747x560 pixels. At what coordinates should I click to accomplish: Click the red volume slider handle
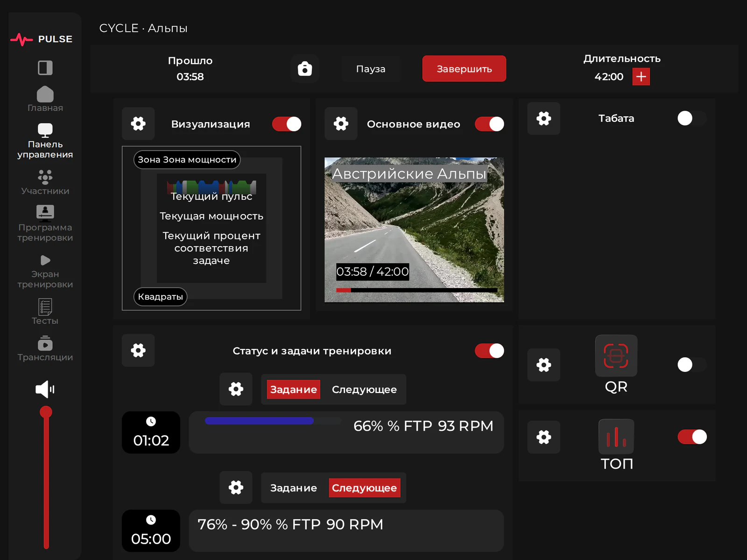46,412
